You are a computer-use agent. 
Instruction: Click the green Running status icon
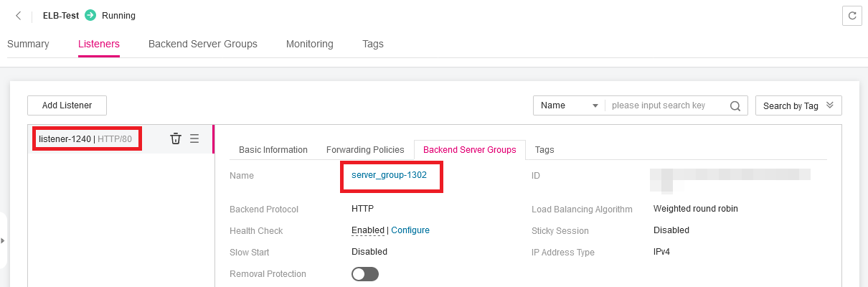[x=90, y=15]
